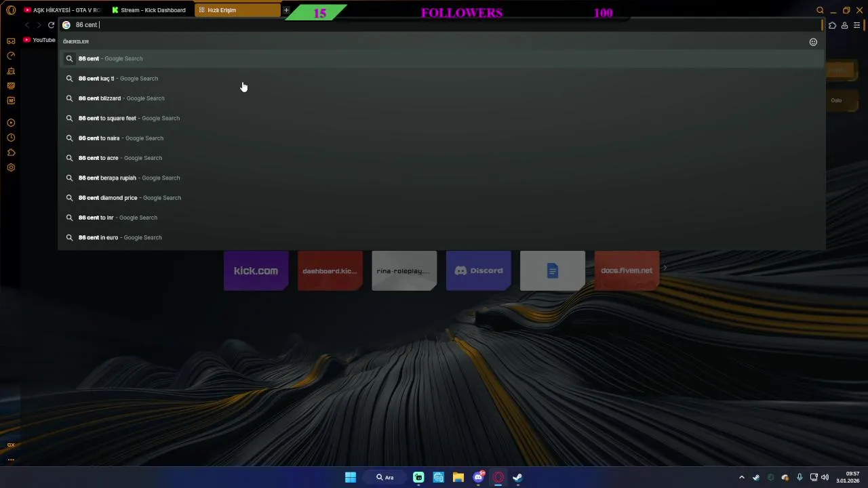Select suggestion '86 cent to inr'

tap(441, 218)
